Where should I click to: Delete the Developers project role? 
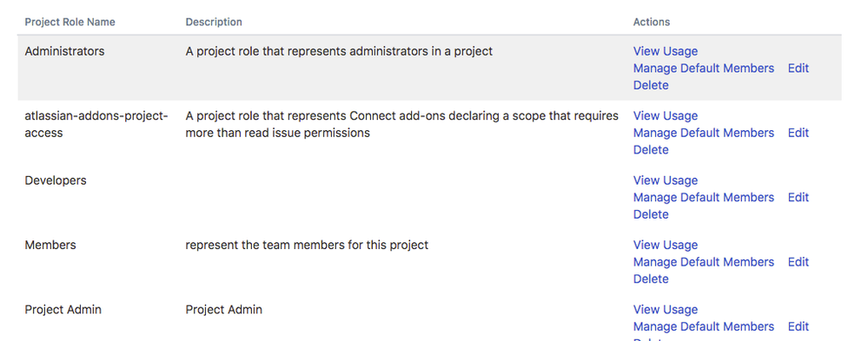(x=651, y=215)
